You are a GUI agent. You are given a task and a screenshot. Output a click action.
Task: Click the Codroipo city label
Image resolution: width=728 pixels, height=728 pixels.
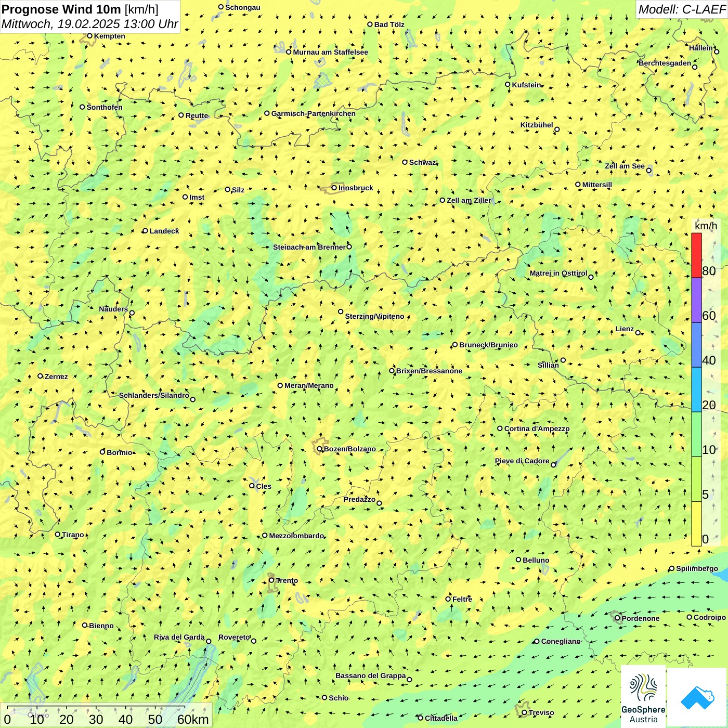710,617
